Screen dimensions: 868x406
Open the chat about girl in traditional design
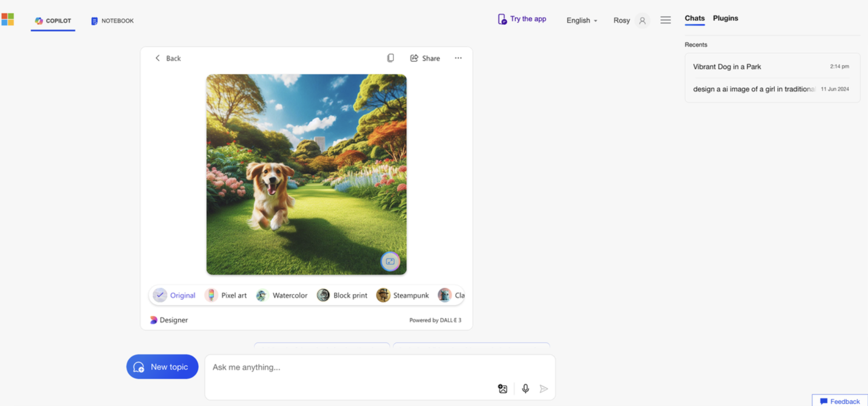[x=772, y=89]
